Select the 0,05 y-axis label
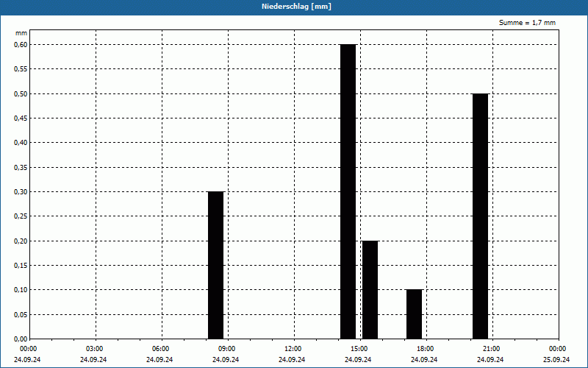The height and width of the screenshot is (368, 588). (21, 315)
